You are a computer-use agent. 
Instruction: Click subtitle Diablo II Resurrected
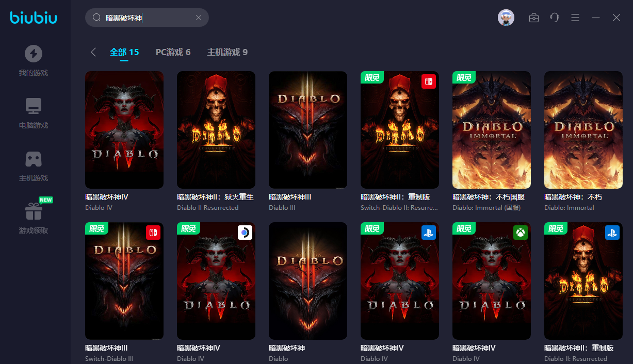(208, 208)
